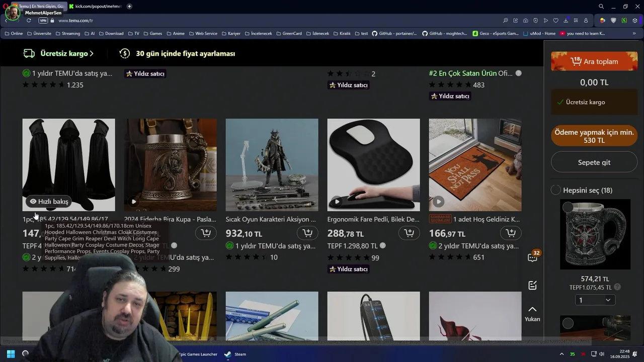644x362 pixels.
Task: Open Epic Games Launcher from taskbar
Action: pyautogui.click(x=197, y=354)
